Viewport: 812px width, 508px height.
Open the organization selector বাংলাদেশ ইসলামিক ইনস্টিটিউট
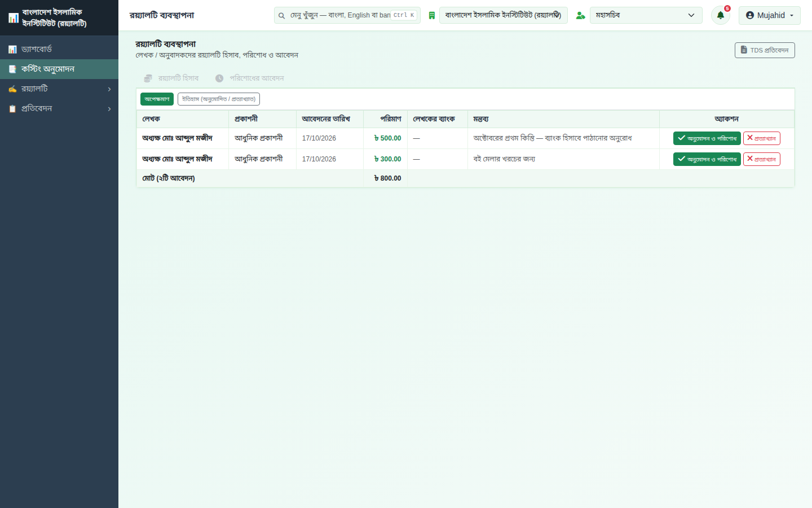coord(504,15)
